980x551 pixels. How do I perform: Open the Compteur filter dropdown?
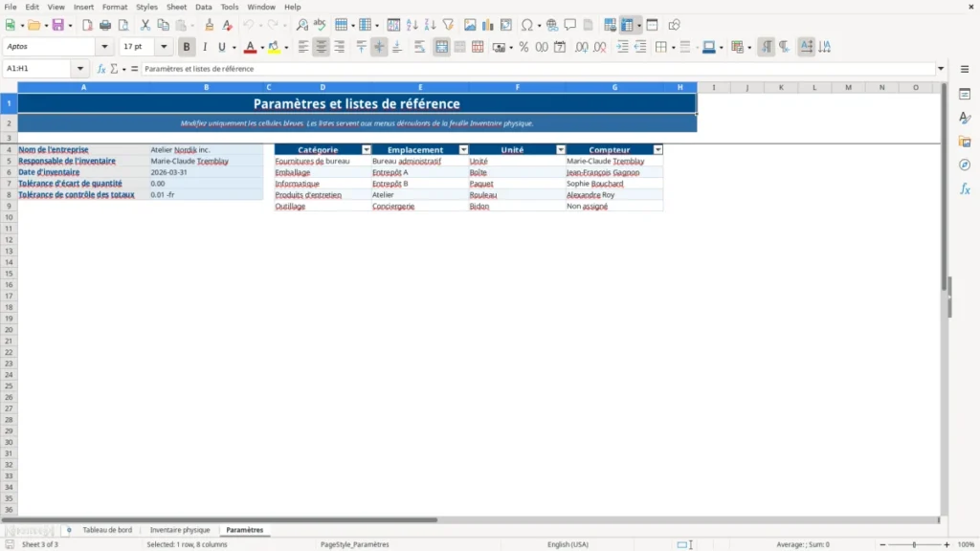click(657, 150)
